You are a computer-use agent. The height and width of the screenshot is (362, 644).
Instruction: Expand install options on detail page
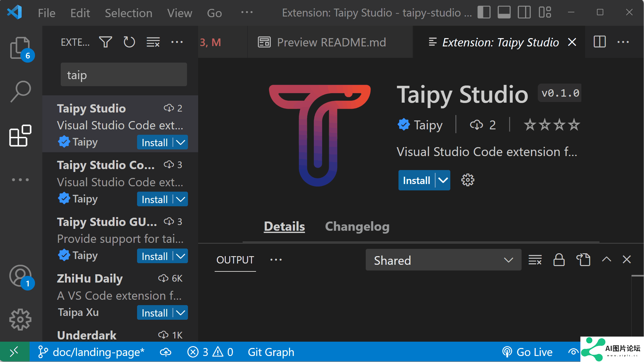[x=443, y=180]
